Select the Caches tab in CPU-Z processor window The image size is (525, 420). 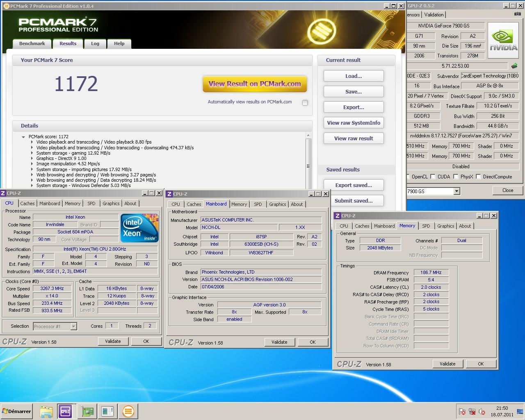click(x=27, y=203)
